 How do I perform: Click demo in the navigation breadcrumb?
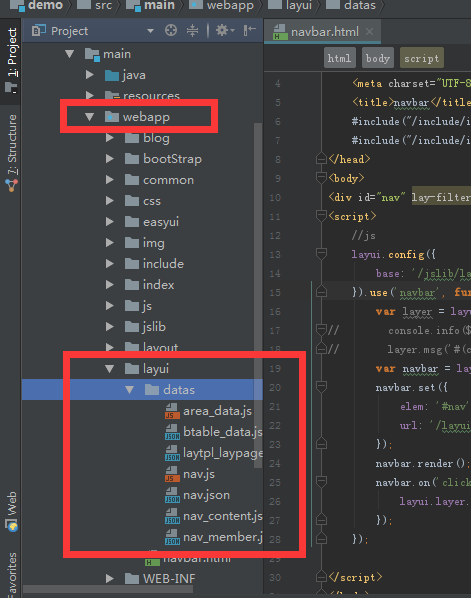point(45,5)
